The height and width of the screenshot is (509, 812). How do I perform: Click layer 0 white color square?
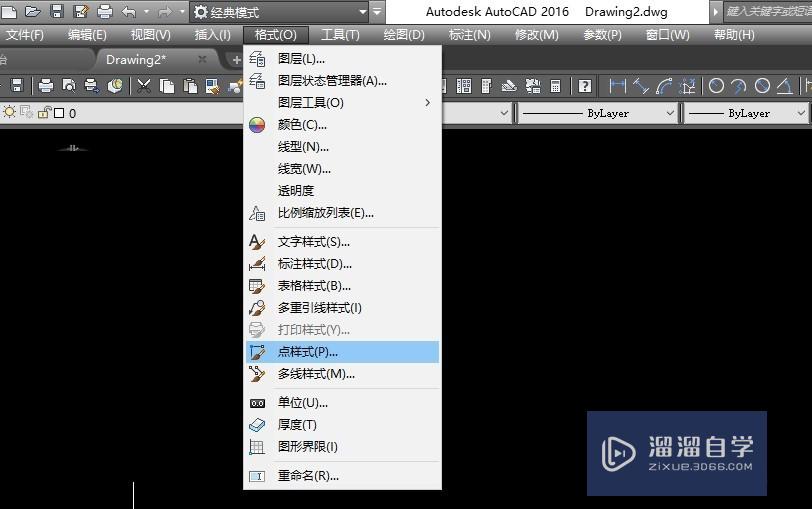point(59,113)
